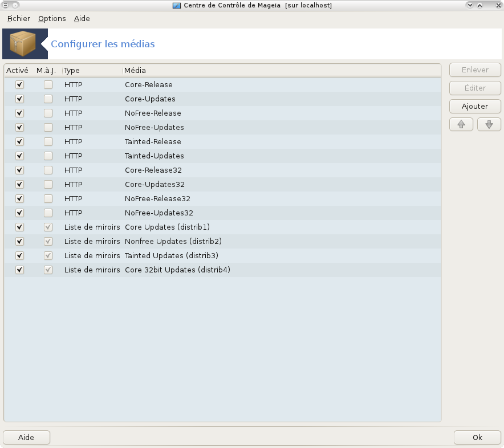Toggle Activé checkbox for NoFree-Release

coord(19,113)
